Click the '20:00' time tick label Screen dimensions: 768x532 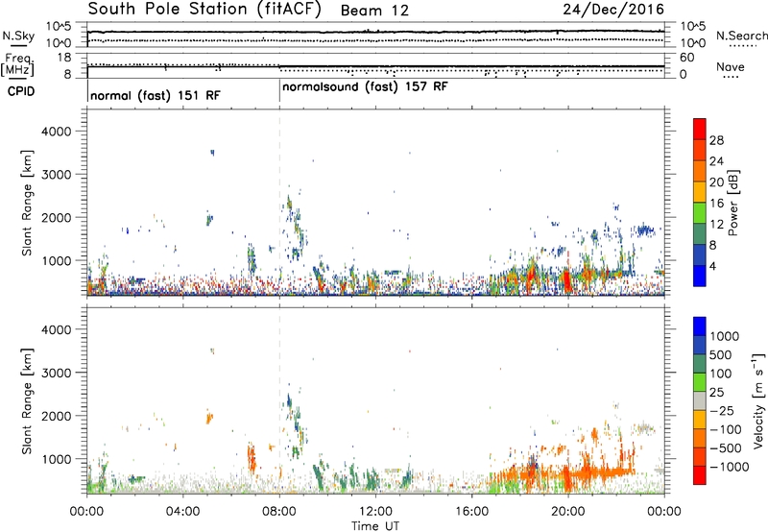click(x=568, y=512)
